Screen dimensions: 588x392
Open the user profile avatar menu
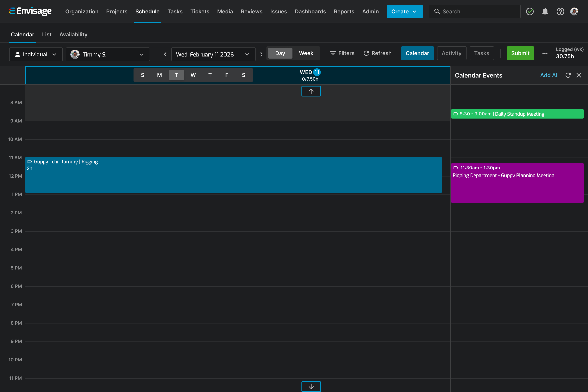574,11
